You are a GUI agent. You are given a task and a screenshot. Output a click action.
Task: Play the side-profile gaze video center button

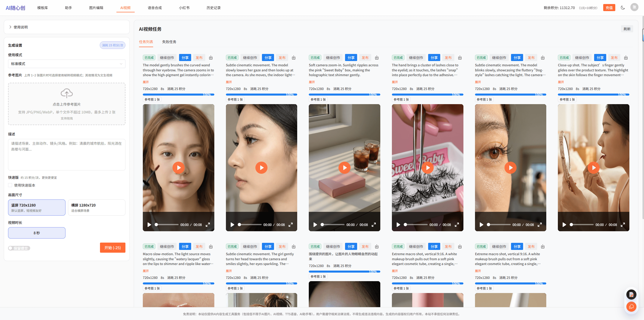[x=261, y=168]
